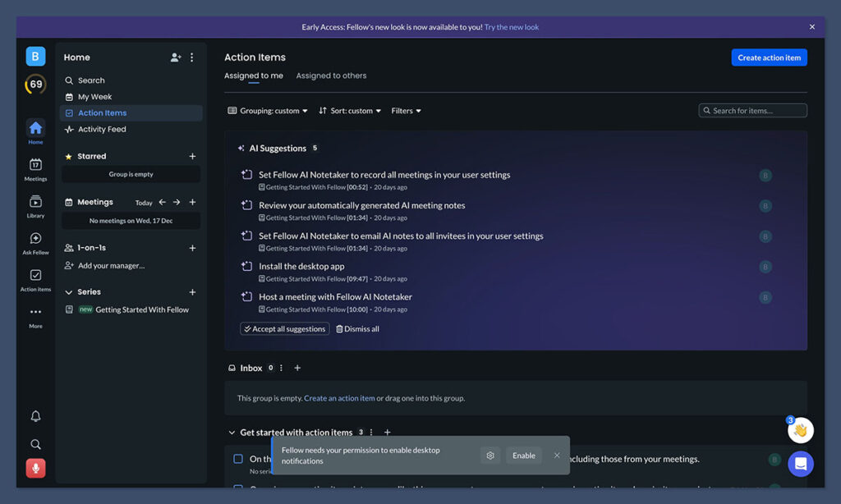Switch to the Assigned to others tab

[331, 76]
